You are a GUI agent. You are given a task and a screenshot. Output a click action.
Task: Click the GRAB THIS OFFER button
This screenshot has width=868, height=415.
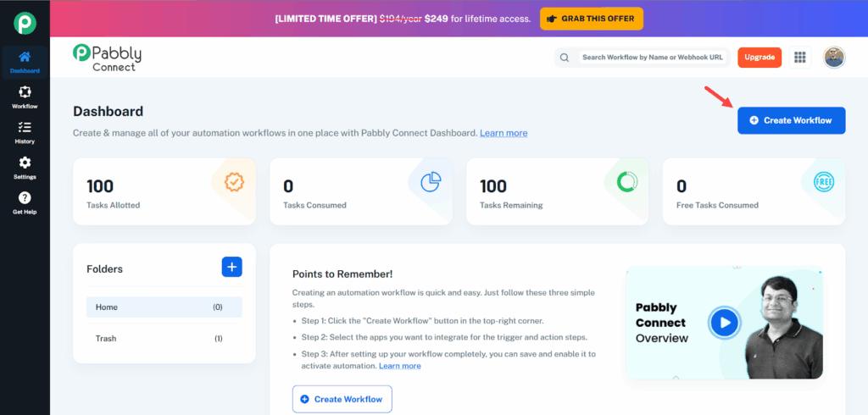[x=592, y=19]
